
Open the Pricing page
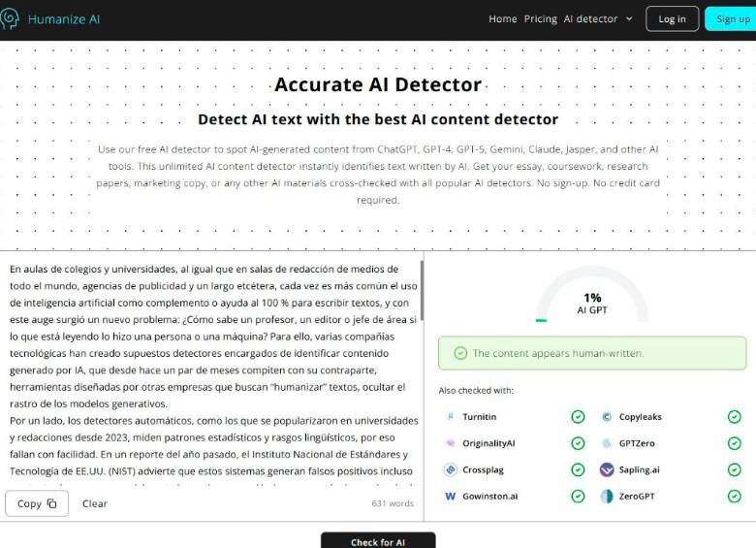point(540,18)
